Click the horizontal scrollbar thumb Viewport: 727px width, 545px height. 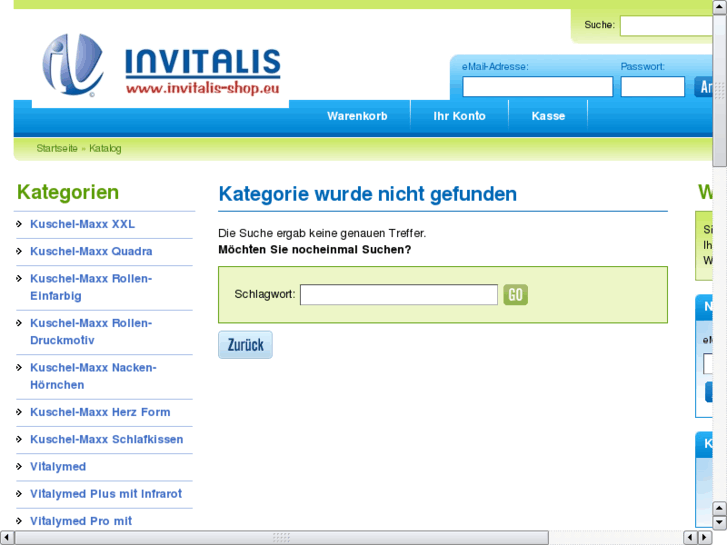(x=281, y=538)
